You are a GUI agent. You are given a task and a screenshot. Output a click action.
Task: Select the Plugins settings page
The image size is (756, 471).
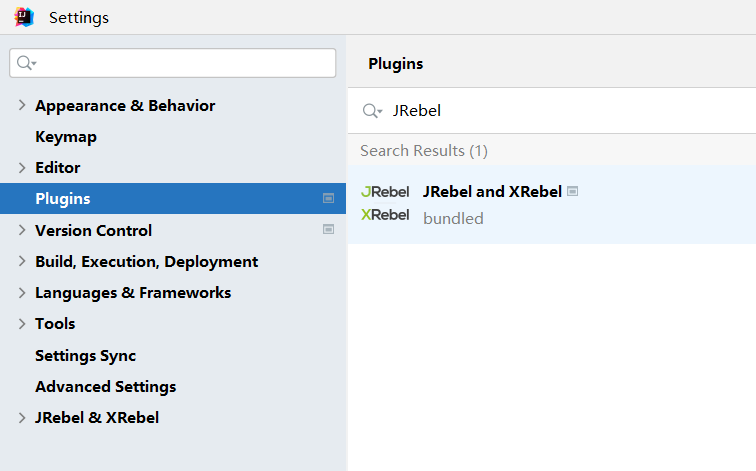pos(63,198)
